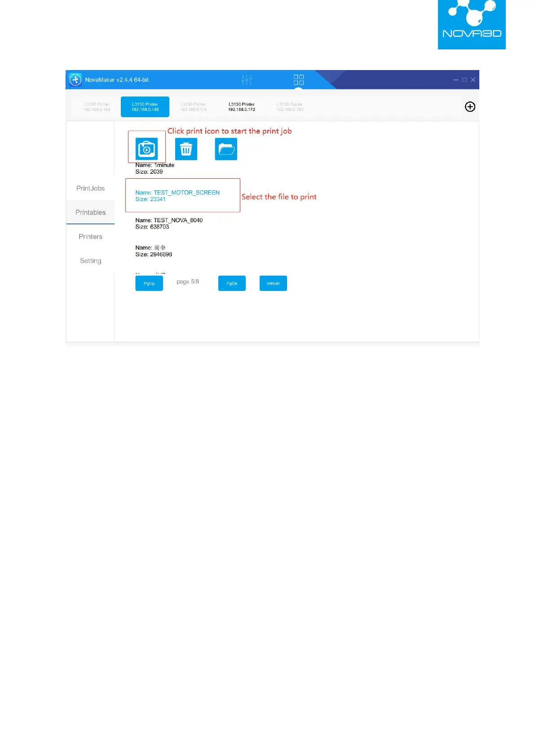Click the refresh button
The image size is (535, 756).
click(273, 283)
